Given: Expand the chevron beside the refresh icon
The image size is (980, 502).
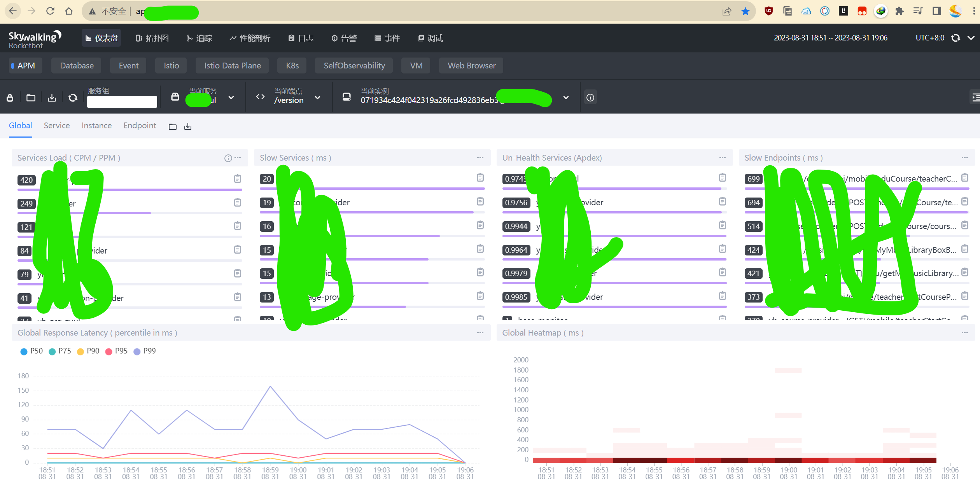Looking at the screenshot, I should (971, 38).
